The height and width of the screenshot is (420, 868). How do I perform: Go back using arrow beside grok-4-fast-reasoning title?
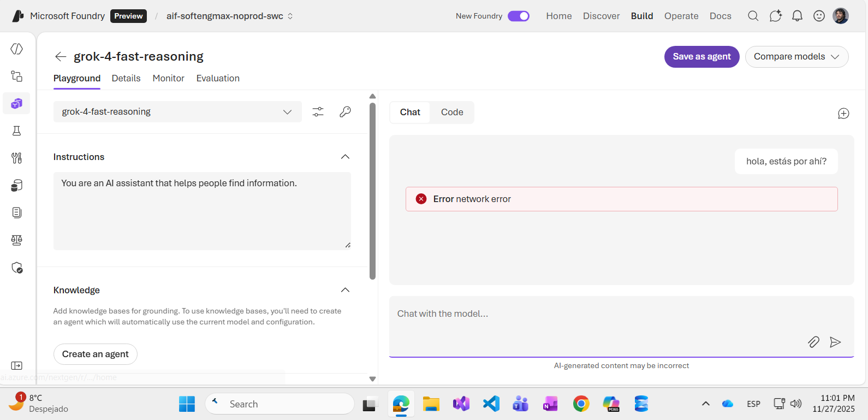[61, 56]
